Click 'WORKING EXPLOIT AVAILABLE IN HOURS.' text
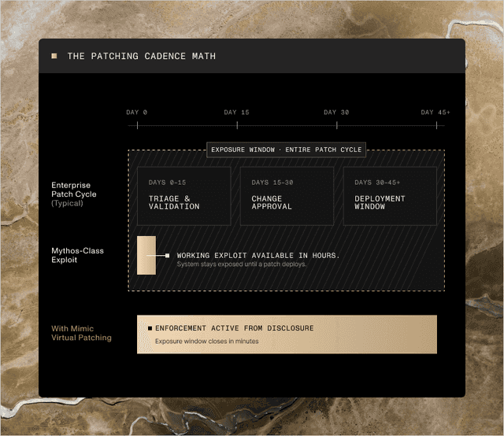 (258, 256)
